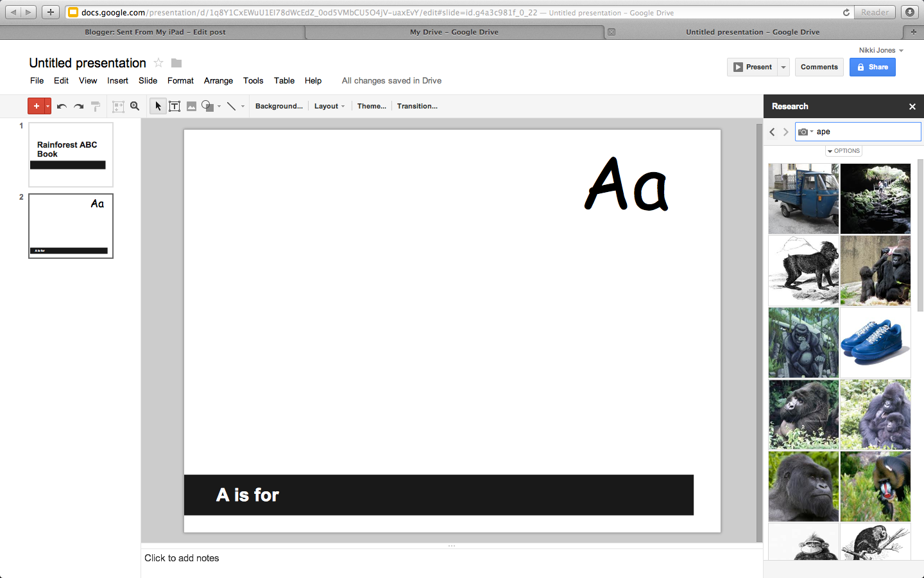Click the Redo icon
The height and width of the screenshot is (578, 924).
[x=78, y=106]
